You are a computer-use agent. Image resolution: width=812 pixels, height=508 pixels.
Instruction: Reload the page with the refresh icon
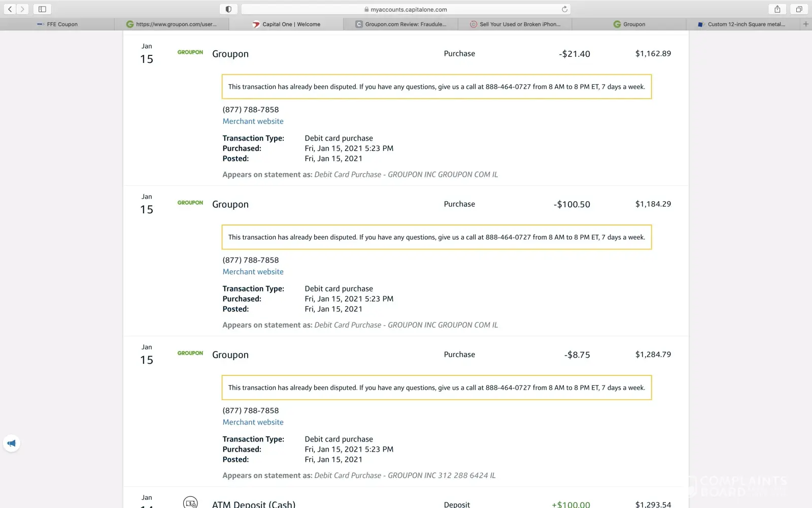pos(564,9)
